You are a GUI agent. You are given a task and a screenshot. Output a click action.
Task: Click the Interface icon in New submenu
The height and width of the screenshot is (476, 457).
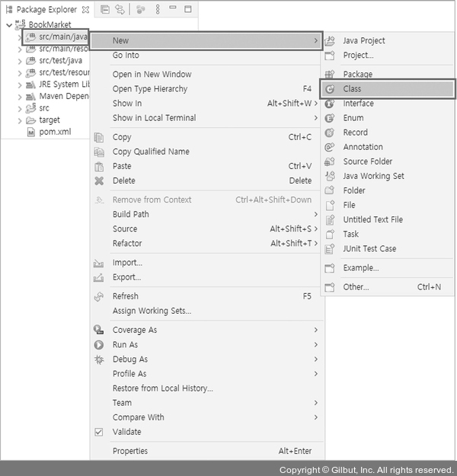(x=330, y=104)
